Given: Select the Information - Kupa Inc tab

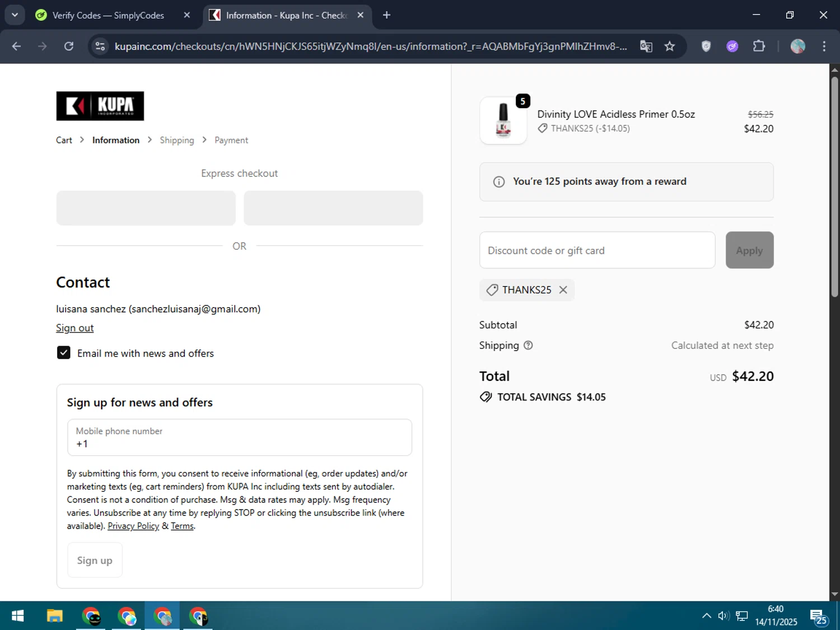Looking at the screenshot, I should pyautogui.click(x=286, y=15).
